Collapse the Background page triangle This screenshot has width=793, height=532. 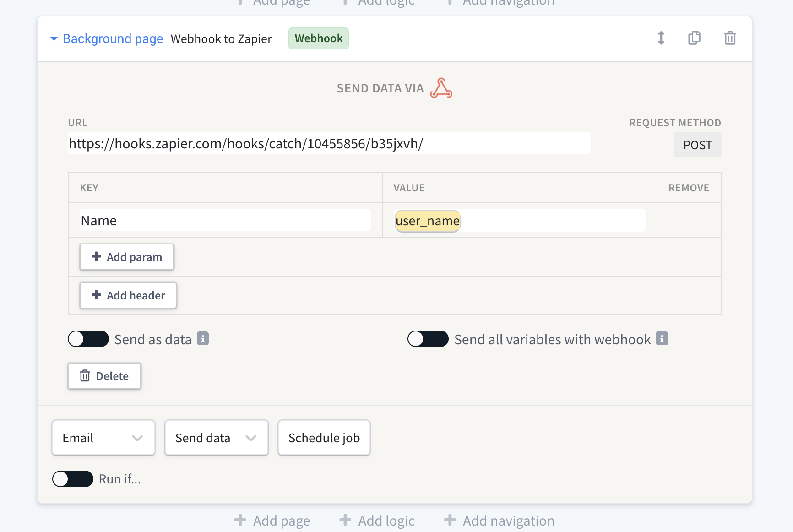pyautogui.click(x=54, y=39)
